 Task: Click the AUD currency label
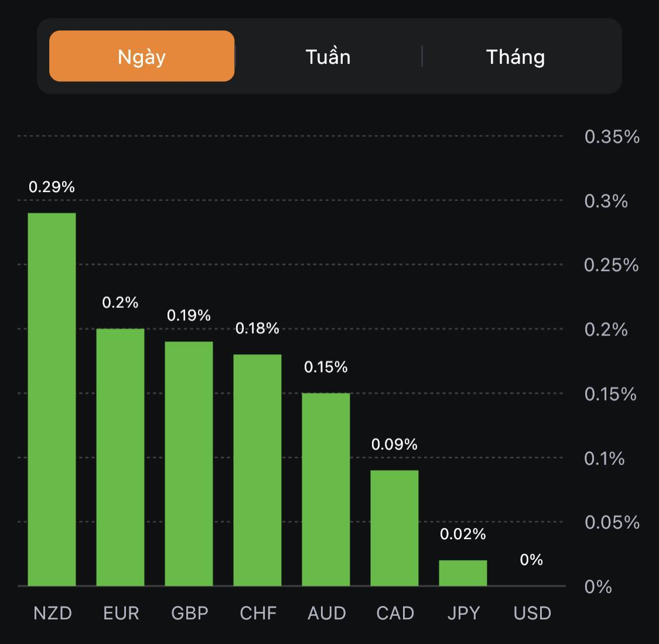tap(327, 613)
